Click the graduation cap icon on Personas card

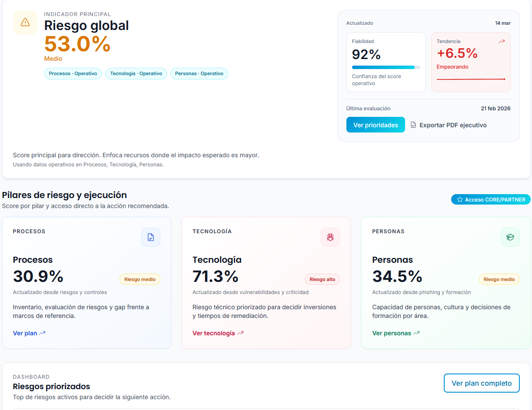tap(510, 237)
